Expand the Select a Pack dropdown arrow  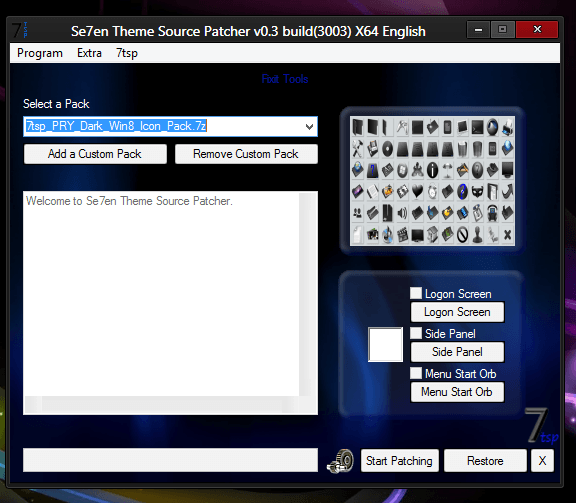[x=309, y=126]
